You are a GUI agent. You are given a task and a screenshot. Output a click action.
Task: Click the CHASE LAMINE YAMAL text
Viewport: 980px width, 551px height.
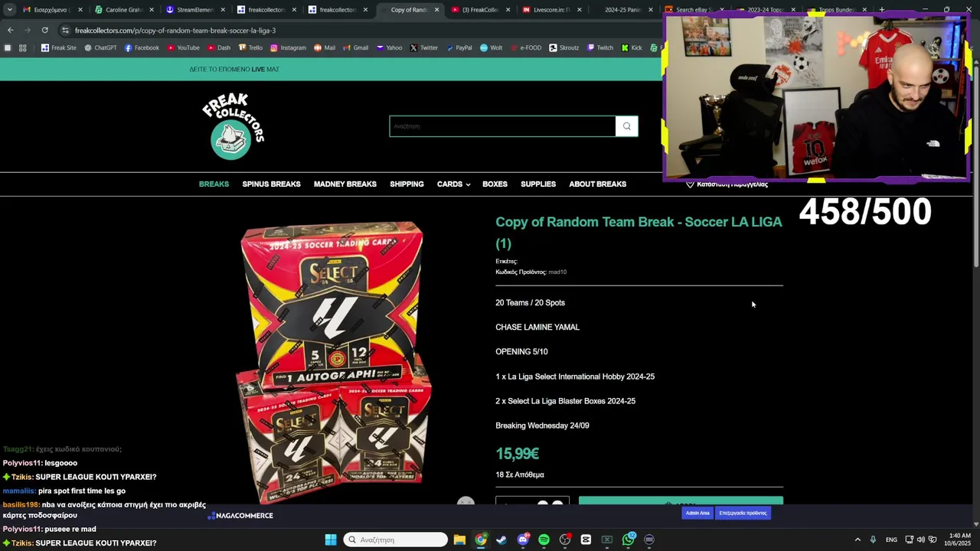(537, 327)
